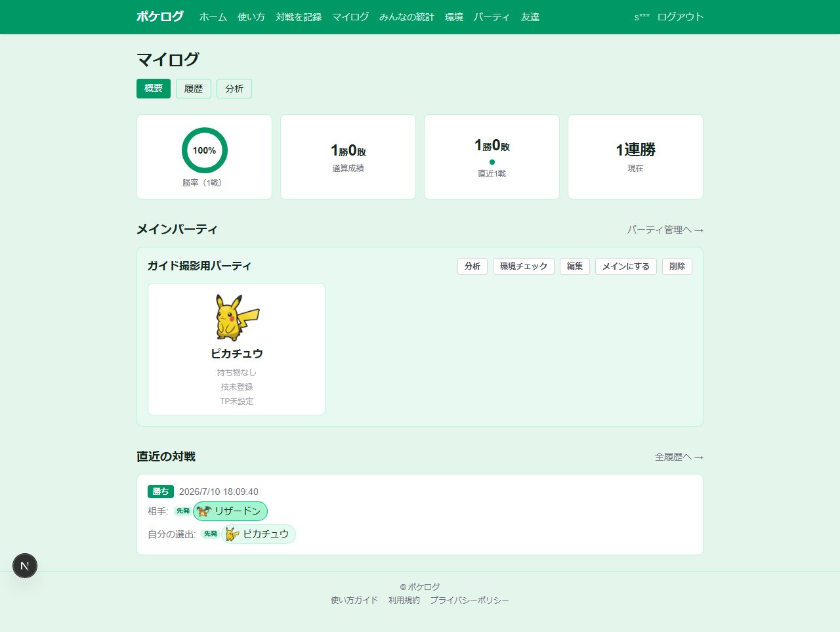Image resolution: width=840 pixels, height=632 pixels.
Task: Open 使い方ガイド footer link
Action: (354, 600)
